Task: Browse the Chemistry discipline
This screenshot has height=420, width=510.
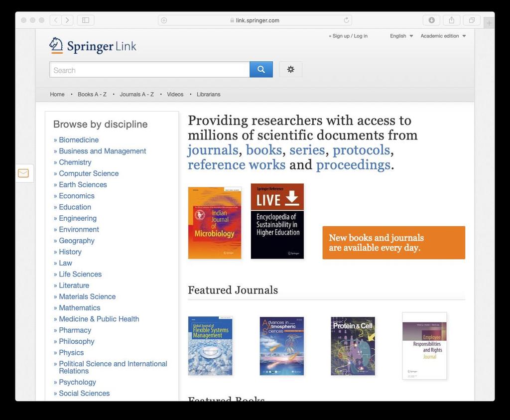Action: coord(75,162)
